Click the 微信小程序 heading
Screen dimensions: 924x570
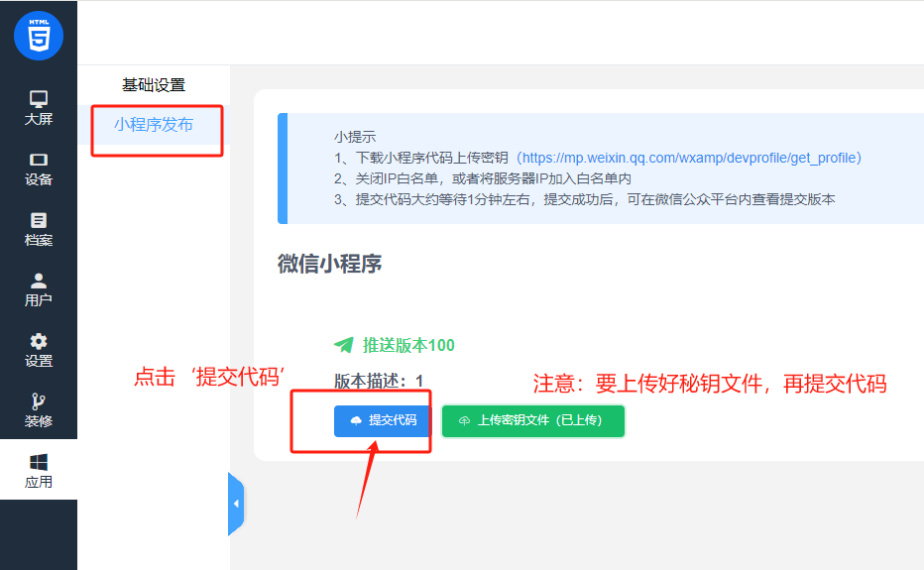point(329,264)
